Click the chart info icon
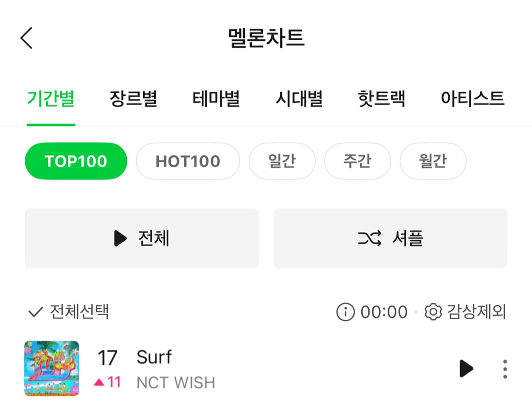532x411 pixels. coord(345,312)
